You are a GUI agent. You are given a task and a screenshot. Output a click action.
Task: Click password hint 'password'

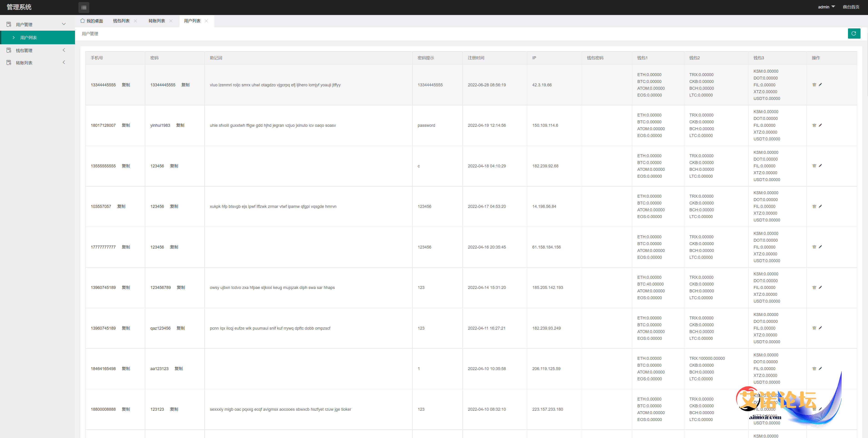point(426,125)
